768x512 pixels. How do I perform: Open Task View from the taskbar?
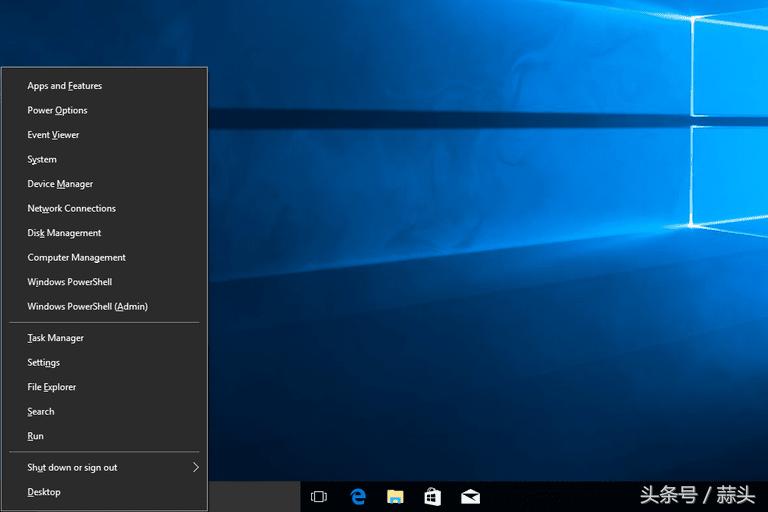coord(319,497)
